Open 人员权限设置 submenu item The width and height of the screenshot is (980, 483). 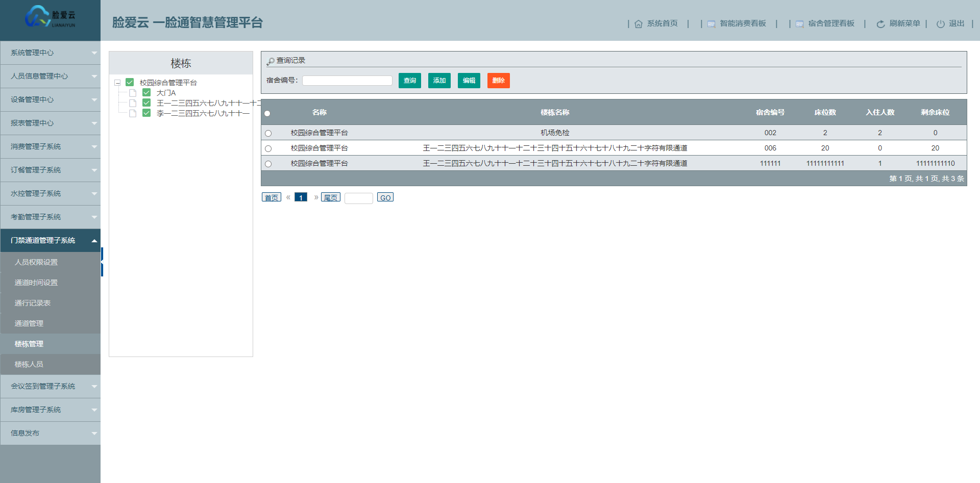pyautogui.click(x=50, y=262)
